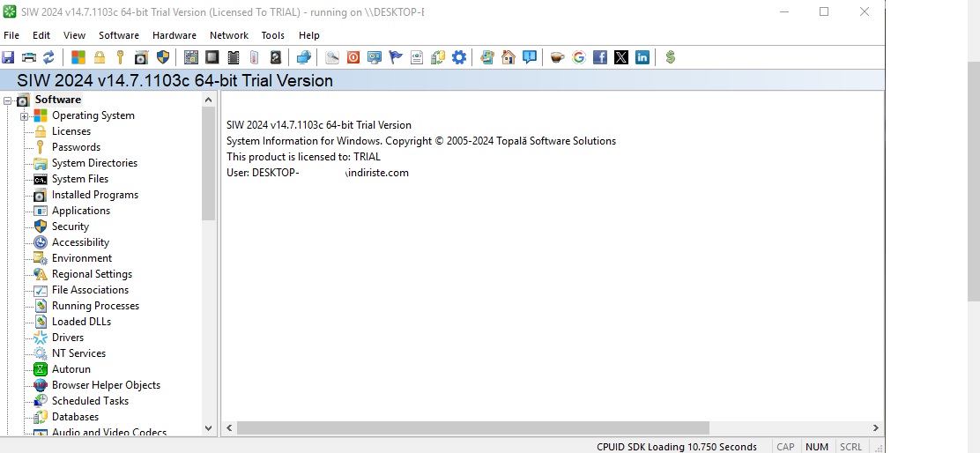This screenshot has height=453, width=980.
Task: Open the Tools menu
Action: coord(272,35)
